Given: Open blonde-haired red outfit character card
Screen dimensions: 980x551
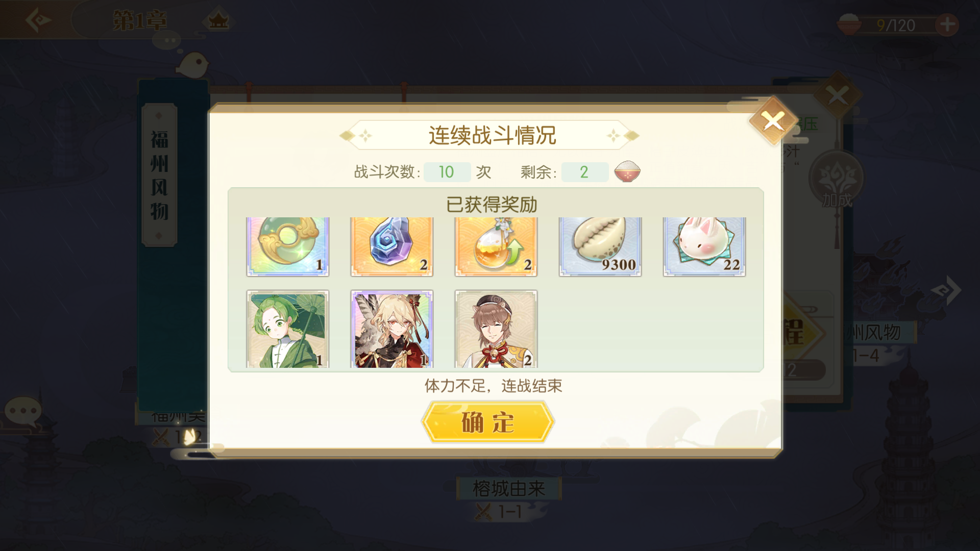Looking at the screenshot, I should (x=392, y=329).
